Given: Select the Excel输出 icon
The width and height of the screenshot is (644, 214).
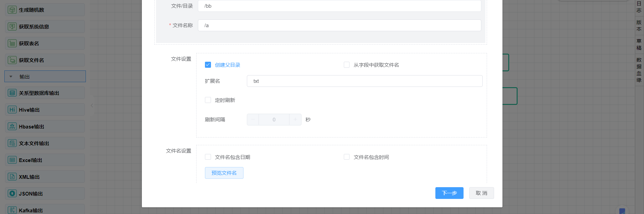Looking at the screenshot, I should tap(12, 160).
